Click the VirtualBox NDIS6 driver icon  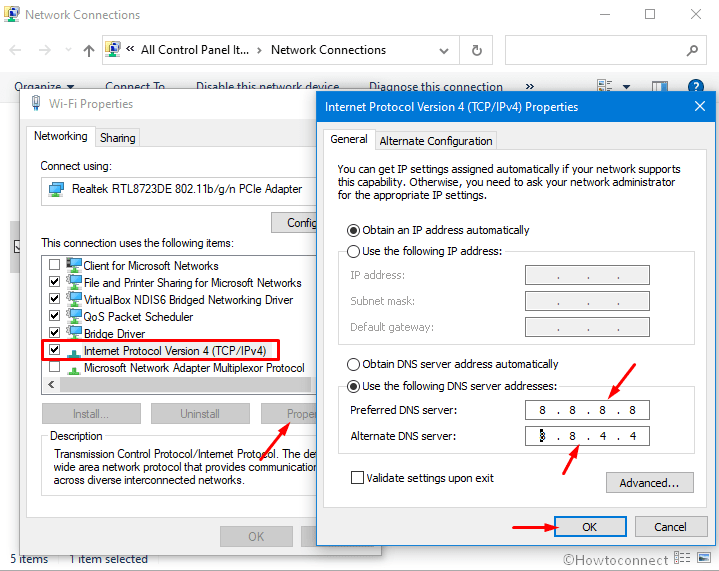tap(74, 299)
